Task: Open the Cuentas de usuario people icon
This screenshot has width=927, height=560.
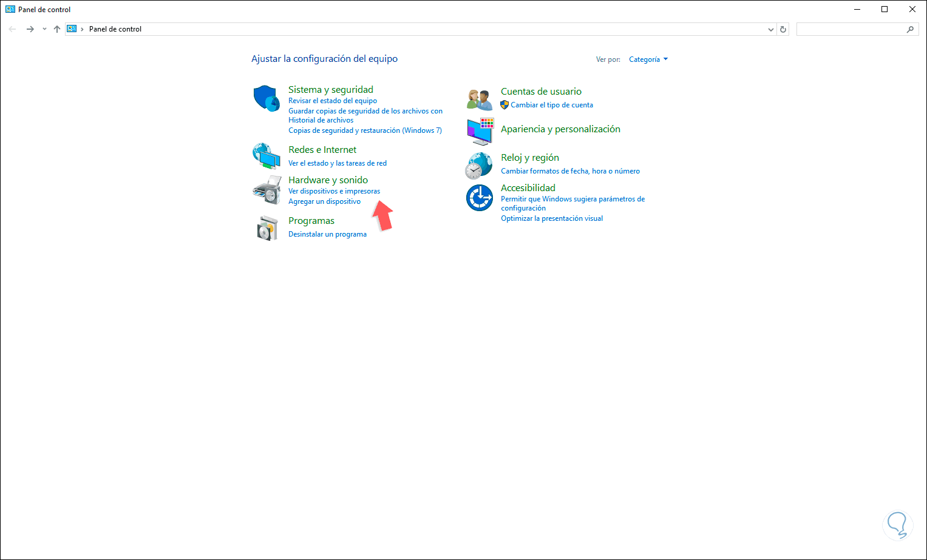Action: (x=480, y=99)
